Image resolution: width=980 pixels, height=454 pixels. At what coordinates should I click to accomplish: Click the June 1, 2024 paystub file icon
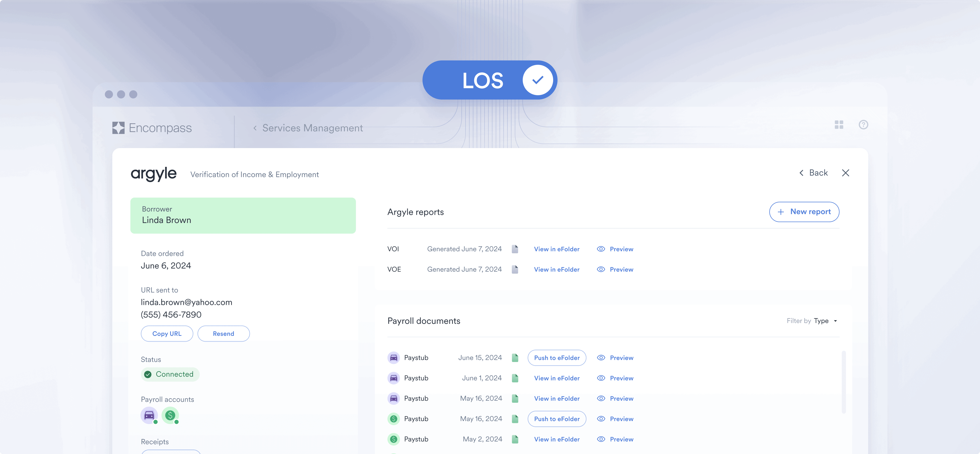tap(515, 378)
